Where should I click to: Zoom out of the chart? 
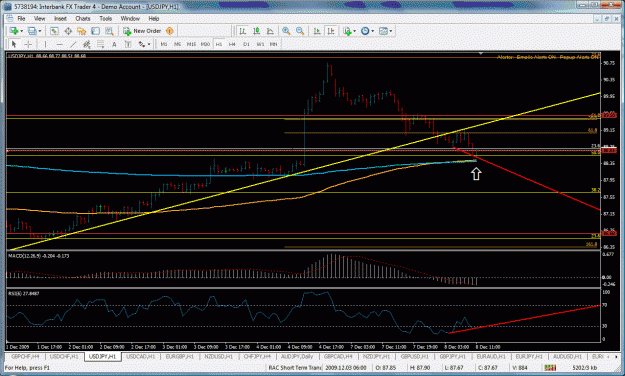click(x=300, y=31)
